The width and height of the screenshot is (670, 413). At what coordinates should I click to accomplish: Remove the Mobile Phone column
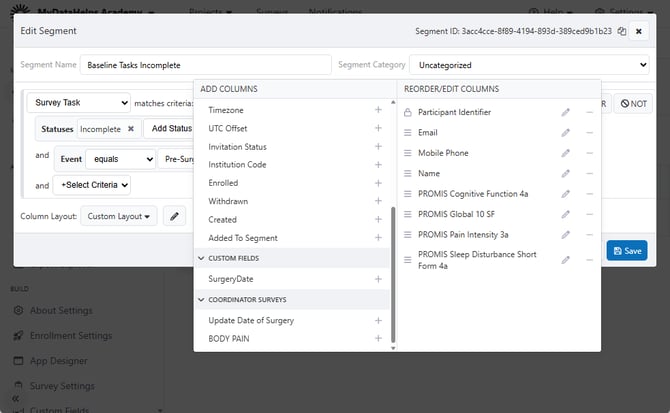point(589,153)
